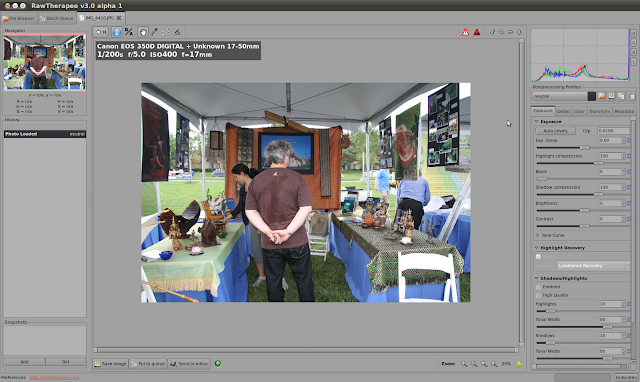Click the Contrast slider handle

584,226
